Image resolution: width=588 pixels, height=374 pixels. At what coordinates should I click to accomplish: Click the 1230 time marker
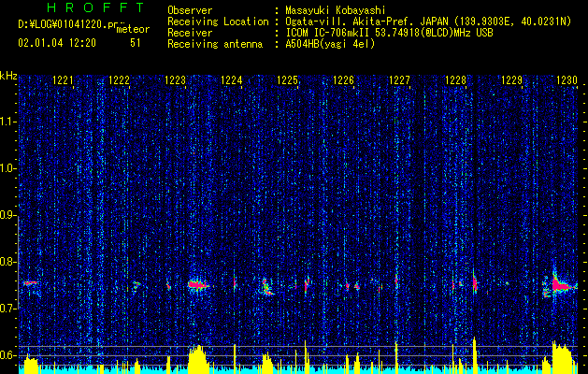(566, 80)
